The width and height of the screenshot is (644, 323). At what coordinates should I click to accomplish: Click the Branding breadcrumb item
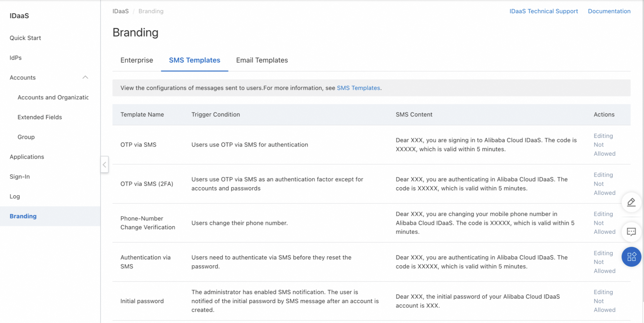point(151,11)
